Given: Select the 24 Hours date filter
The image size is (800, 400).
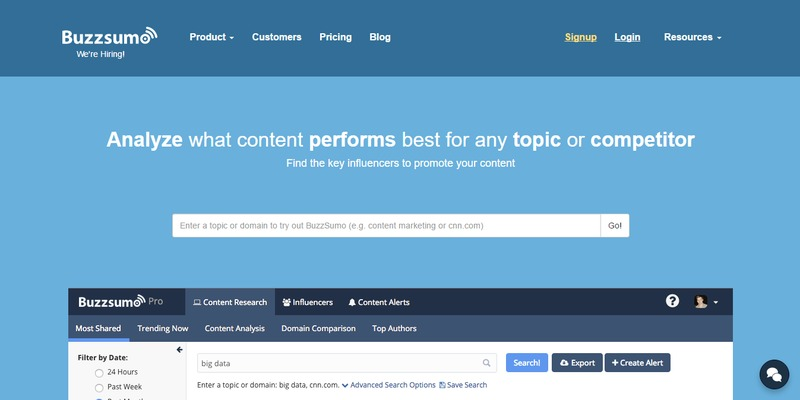Looking at the screenshot, I should pyautogui.click(x=99, y=372).
